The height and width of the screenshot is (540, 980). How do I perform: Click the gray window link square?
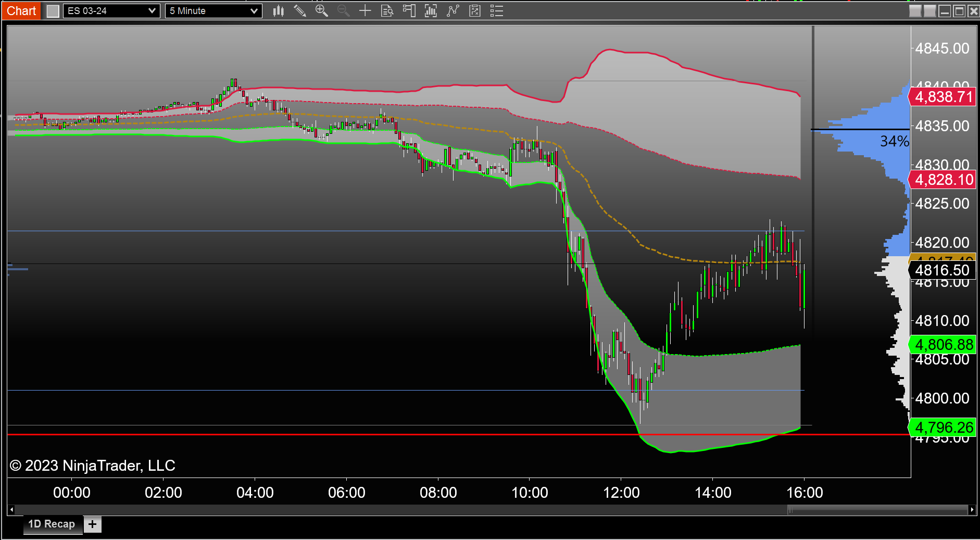[x=53, y=11]
